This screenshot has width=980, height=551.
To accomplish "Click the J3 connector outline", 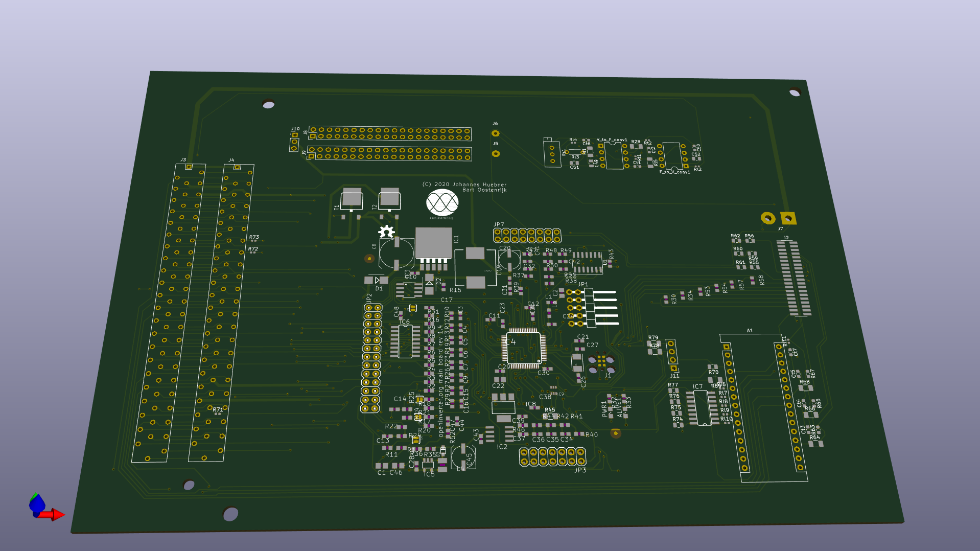I will (170, 313).
